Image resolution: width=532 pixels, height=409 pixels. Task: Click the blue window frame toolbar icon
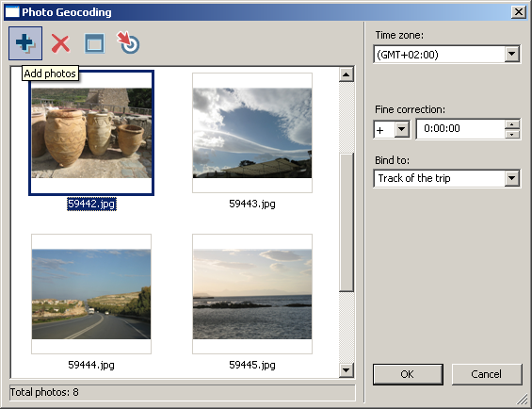[x=94, y=43]
